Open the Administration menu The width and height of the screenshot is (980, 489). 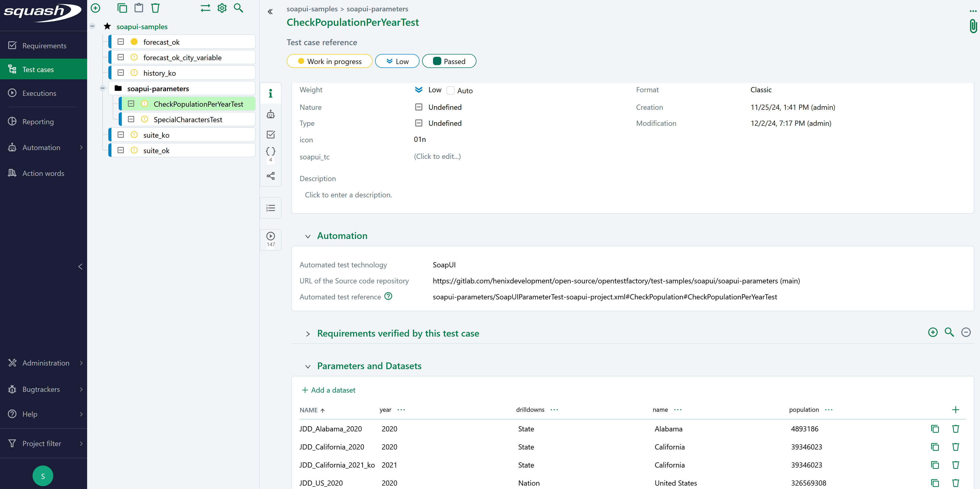click(x=46, y=363)
